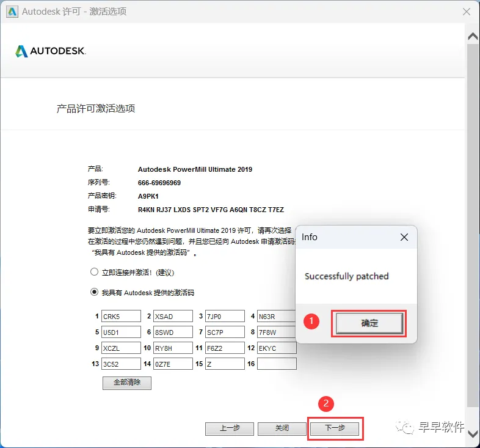Click activation field 12 containing EKYC
Screen dimensions: 480x448
coord(277,348)
